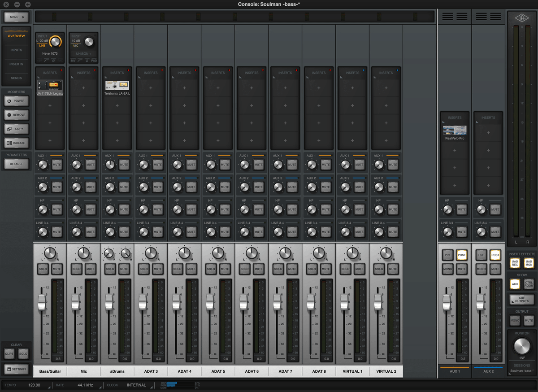Click the PAD switch on Mic channel
The width and height of the screenshot is (538, 392).
(x=94, y=61)
